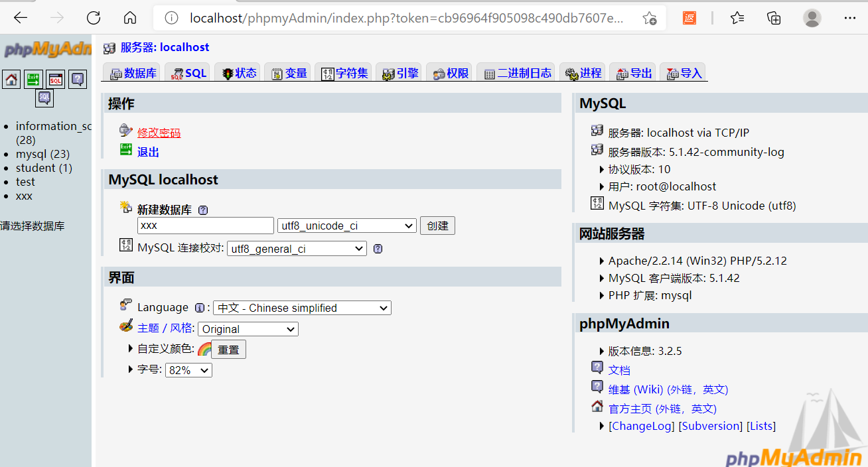Screen dimensions: 868x467
Task: Open the 导出 tab
Action: [633, 73]
